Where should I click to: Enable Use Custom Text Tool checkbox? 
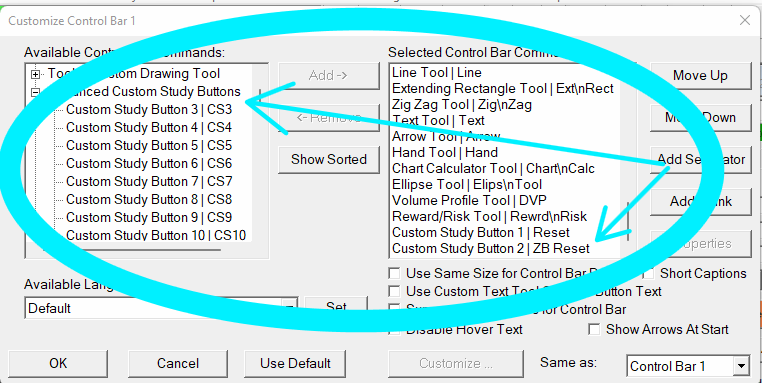(395, 292)
